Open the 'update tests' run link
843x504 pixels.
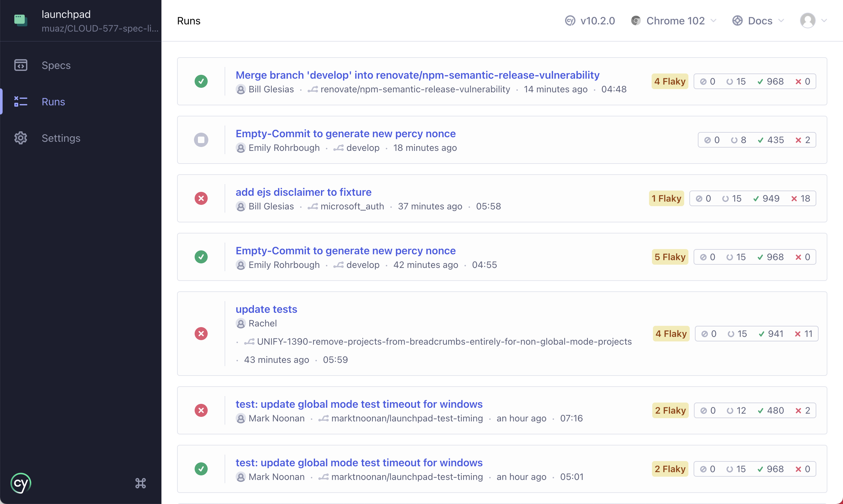pyautogui.click(x=266, y=309)
